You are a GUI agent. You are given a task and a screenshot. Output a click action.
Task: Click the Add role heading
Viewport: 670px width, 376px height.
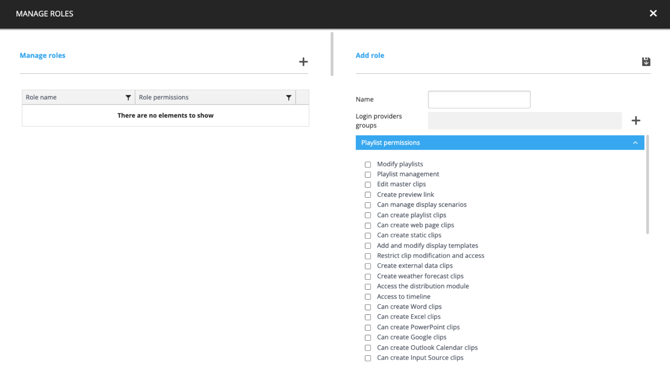point(370,55)
